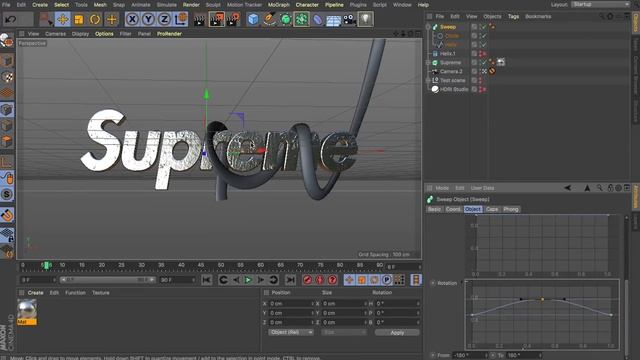Select the Mat material thumbnail

(27, 312)
